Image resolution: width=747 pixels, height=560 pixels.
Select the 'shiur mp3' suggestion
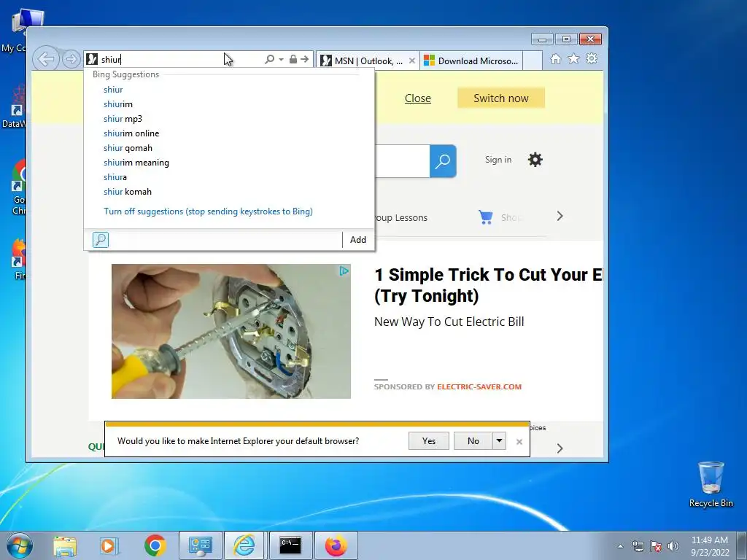(123, 119)
